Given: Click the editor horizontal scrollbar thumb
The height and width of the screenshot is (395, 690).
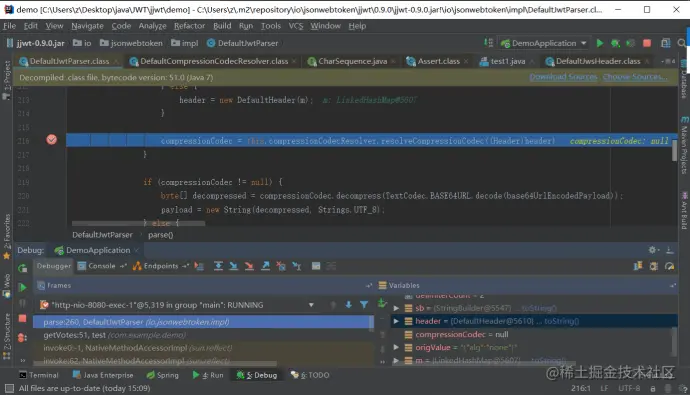Looking at the screenshot, I should coord(138,223).
